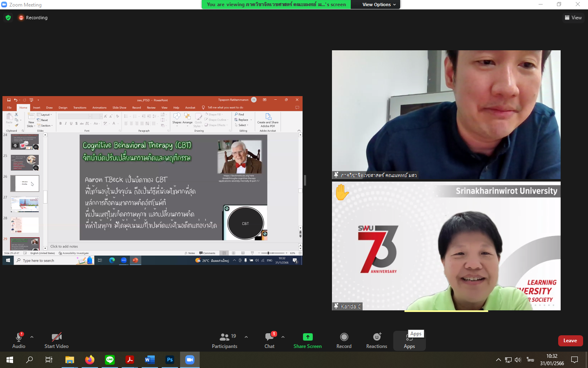Click the green encryption shield icon
This screenshot has height=368, width=588.
tap(8, 18)
